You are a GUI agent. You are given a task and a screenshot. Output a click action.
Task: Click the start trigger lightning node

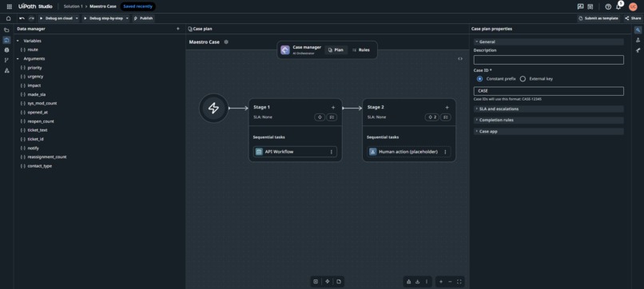click(x=213, y=108)
